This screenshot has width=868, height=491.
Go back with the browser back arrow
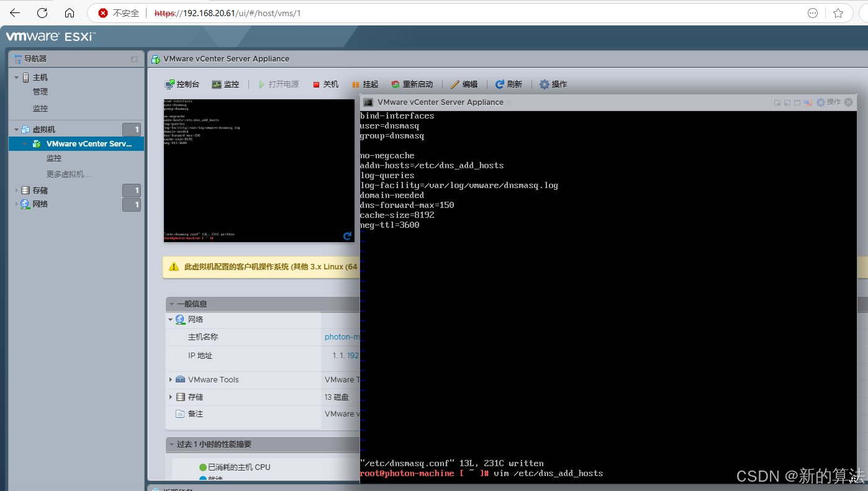coord(15,12)
